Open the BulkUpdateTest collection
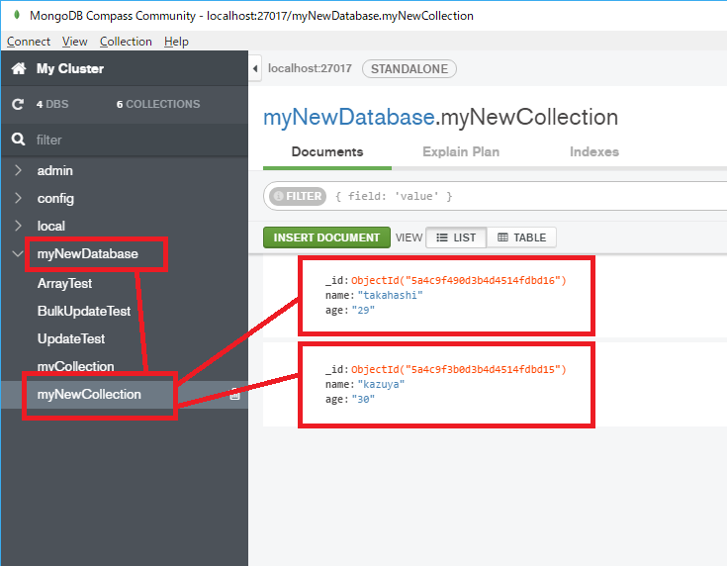The width and height of the screenshot is (728, 566). click(84, 311)
